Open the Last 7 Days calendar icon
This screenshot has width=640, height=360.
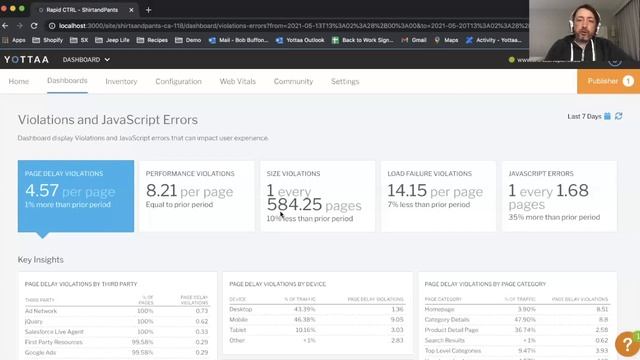[607, 116]
